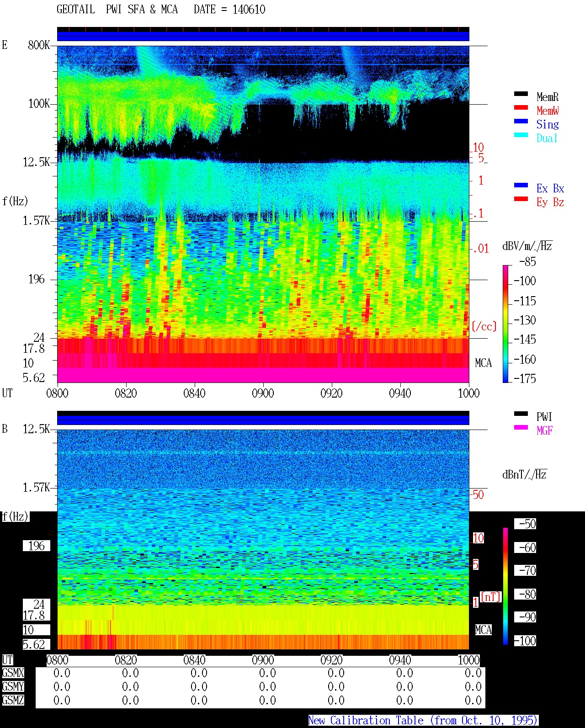The image size is (585, 728).
Task: Click the 0900 tick of the E panel
Action: pyautogui.click(x=263, y=393)
